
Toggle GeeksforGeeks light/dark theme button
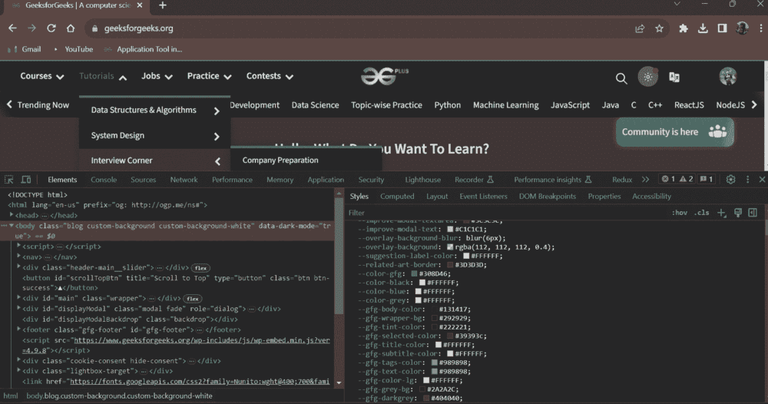tap(648, 77)
